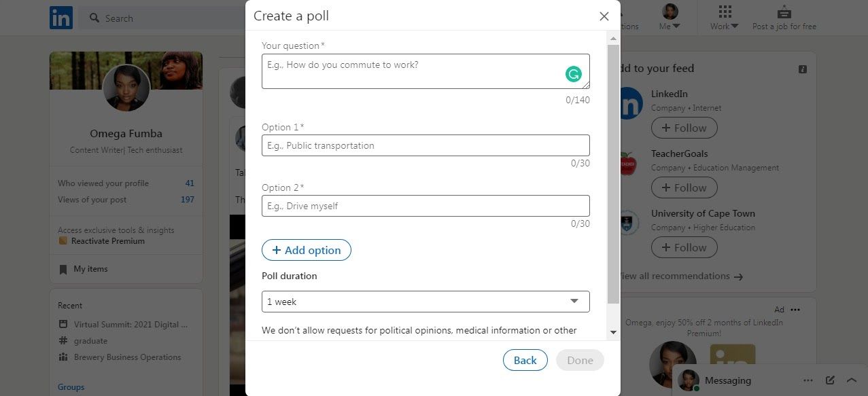Open the Groups link in the sidebar

pyautogui.click(x=70, y=386)
